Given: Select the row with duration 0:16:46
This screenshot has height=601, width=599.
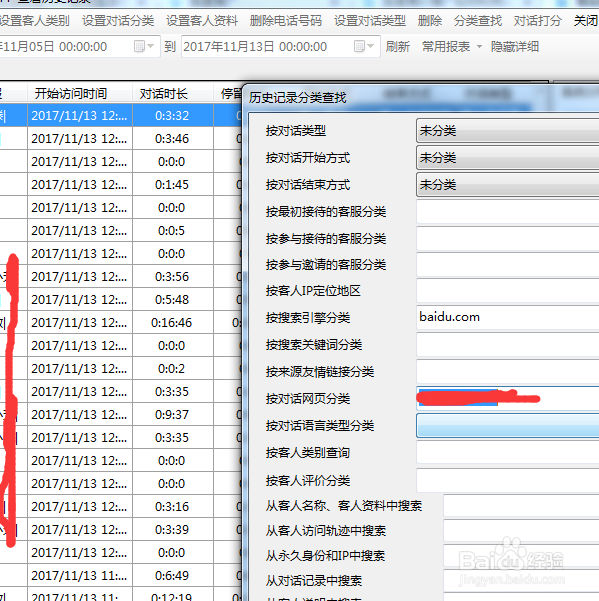Looking at the screenshot, I should (x=121, y=322).
